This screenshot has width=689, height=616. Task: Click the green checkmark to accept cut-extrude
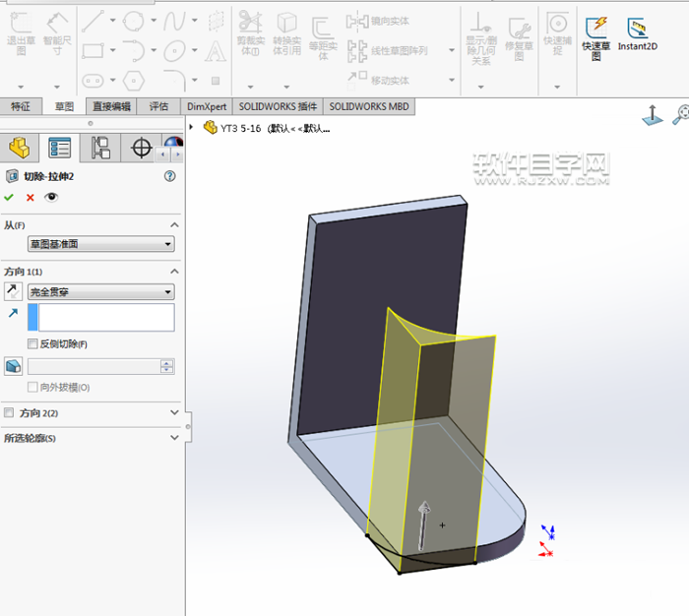(x=9, y=198)
